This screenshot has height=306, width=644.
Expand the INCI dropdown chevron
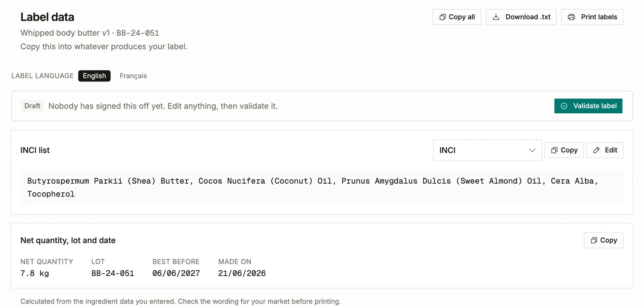(x=532, y=150)
